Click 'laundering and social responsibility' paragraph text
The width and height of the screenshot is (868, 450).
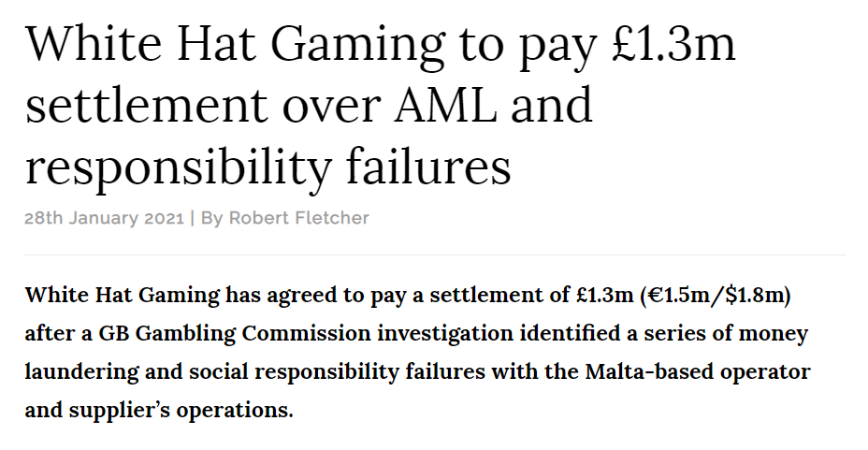click(x=212, y=371)
